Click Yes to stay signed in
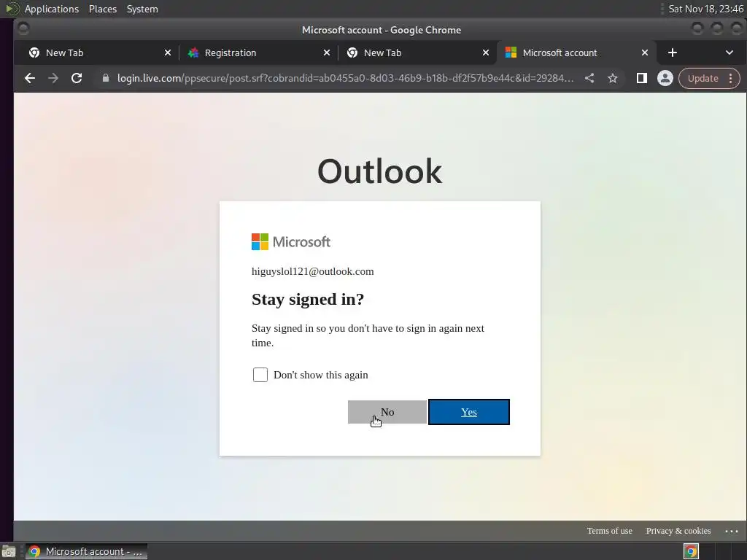 coord(469,412)
